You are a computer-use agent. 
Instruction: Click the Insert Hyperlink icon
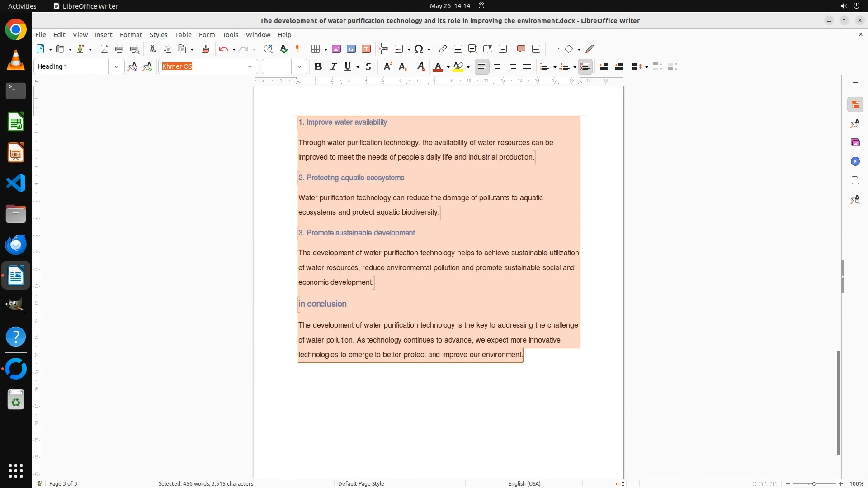443,49
